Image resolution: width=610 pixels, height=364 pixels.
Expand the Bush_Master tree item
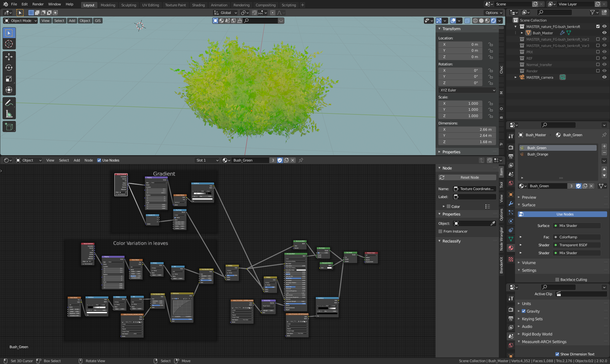tap(522, 33)
